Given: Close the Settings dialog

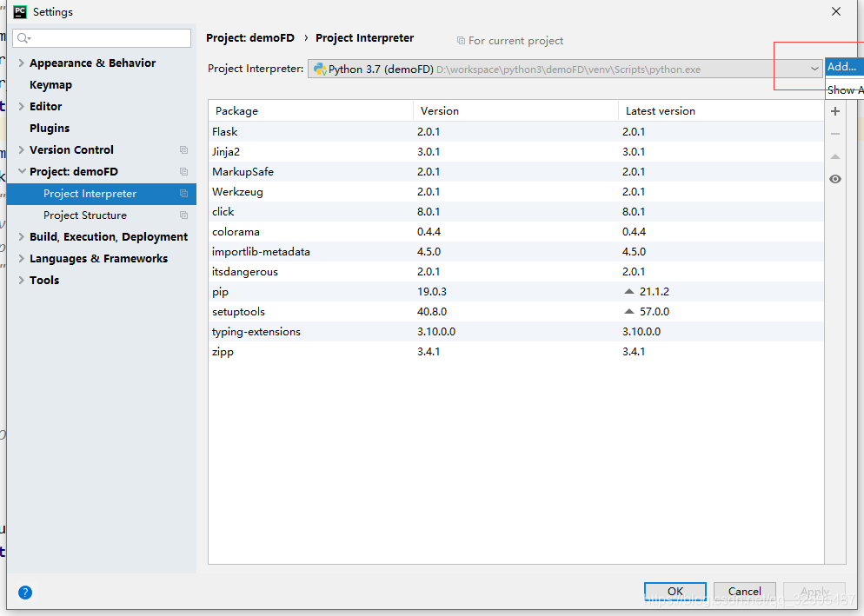Looking at the screenshot, I should coord(836,11).
